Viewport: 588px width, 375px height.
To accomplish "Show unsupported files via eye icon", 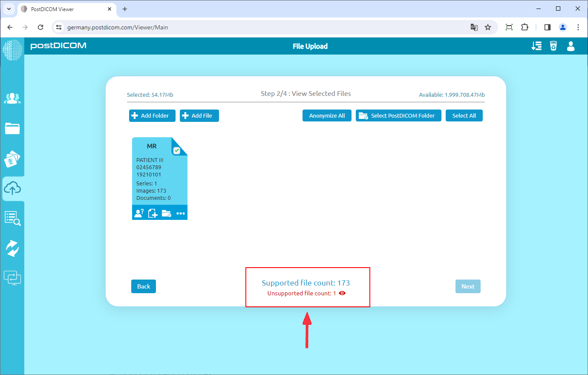I will tap(342, 293).
